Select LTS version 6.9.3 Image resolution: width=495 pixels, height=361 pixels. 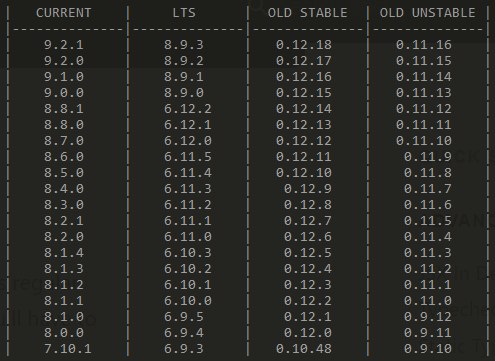click(184, 349)
